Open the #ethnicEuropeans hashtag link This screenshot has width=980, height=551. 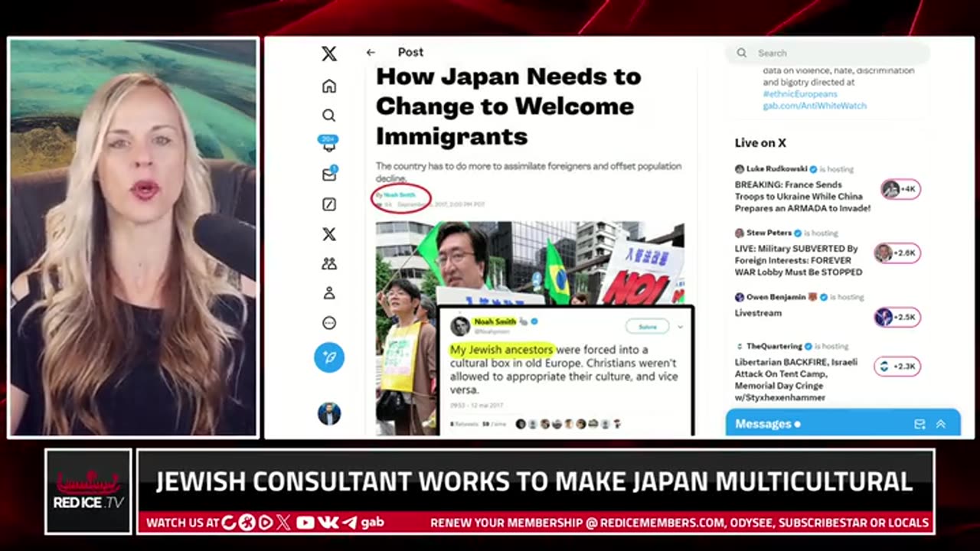coord(800,94)
